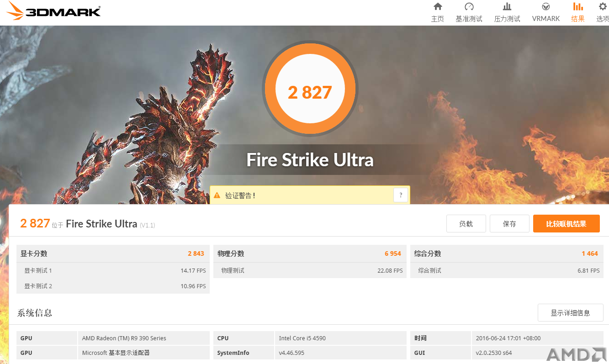The image size is (609, 364).
Task: Click the 综合测试 row label
Action: point(430,271)
